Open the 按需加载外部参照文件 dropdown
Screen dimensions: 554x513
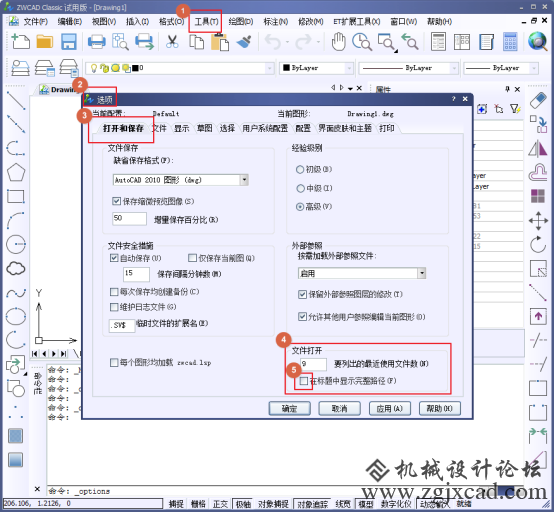pos(422,273)
